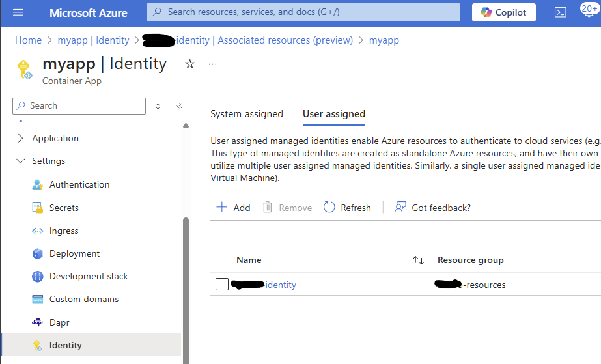Refresh the identity list
The image size is (601, 364).
347,208
